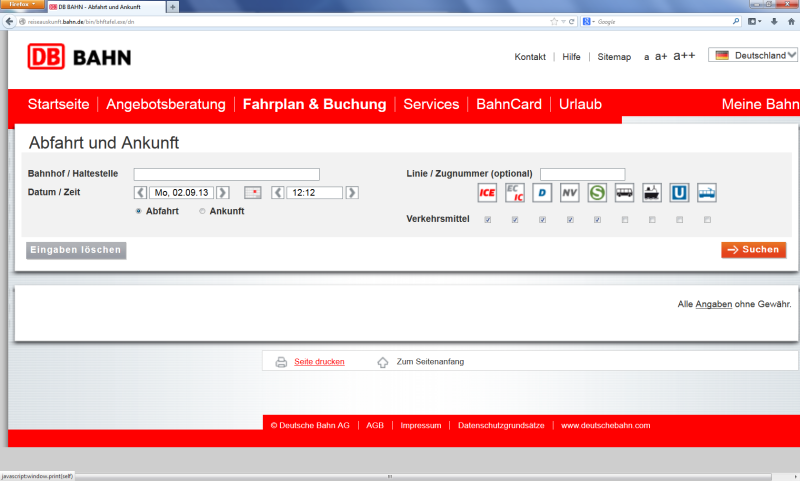Uncheck the D train checkbox

pos(542,220)
